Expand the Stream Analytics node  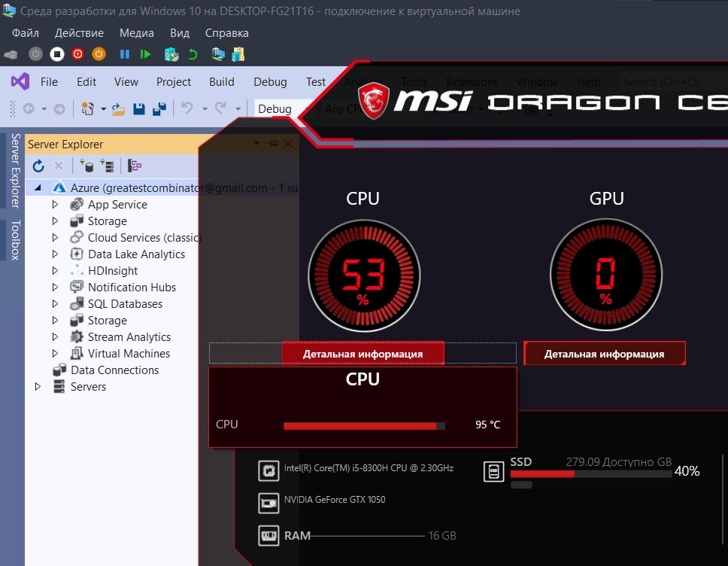click(x=55, y=337)
